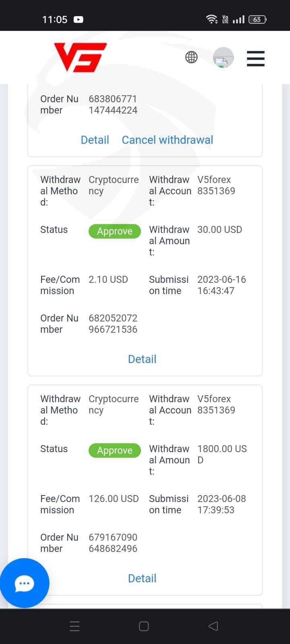The image size is (290, 644).
Task: Tap Android recent apps navigation icon
Action: [x=75, y=626]
